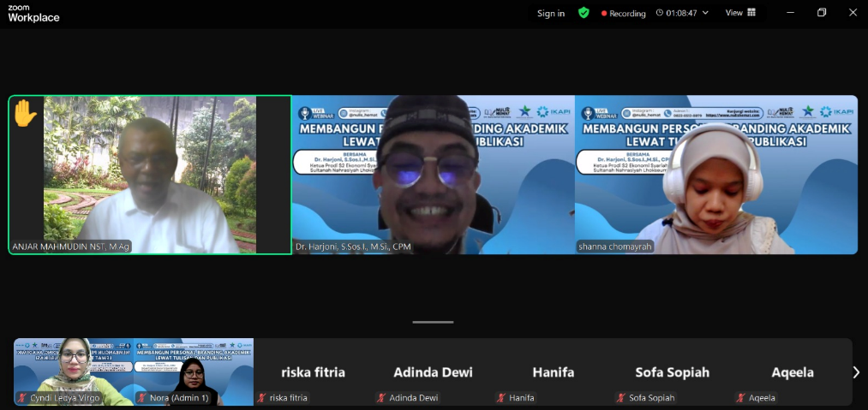Click muted mic icon beside Sofa Sopiah
Screen dimensions: 868x410
click(621, 398)
